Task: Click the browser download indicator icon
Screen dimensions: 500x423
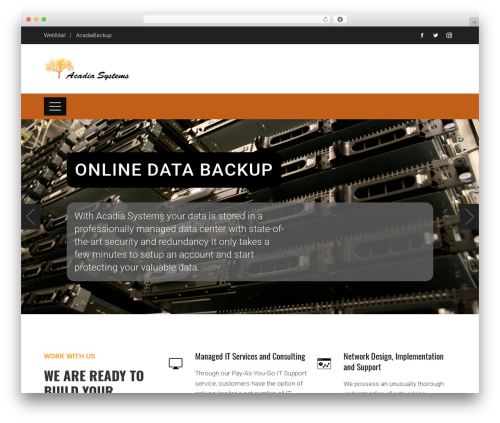Action: point(340,19)
